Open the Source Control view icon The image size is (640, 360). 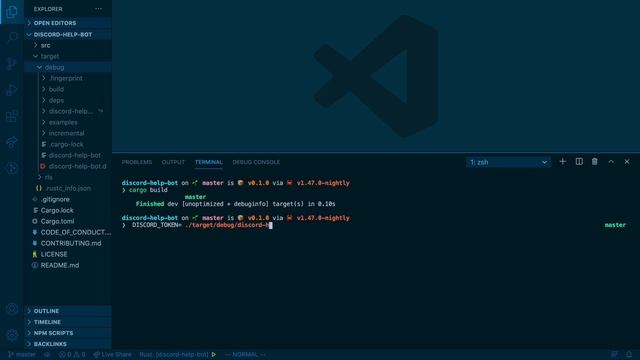tap(12, 64)
